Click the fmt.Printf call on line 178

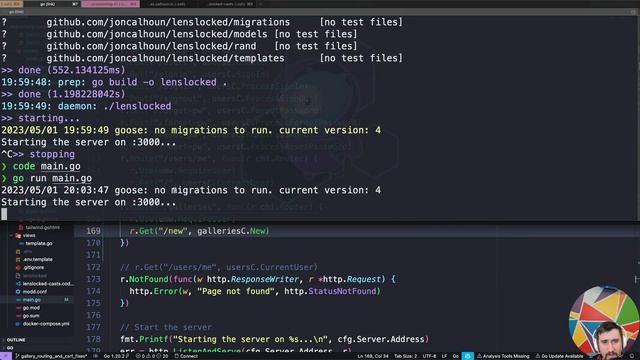coord(144,339)
